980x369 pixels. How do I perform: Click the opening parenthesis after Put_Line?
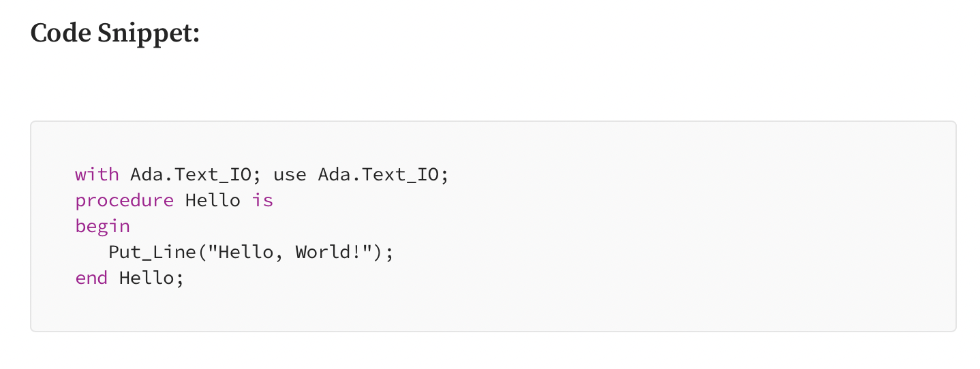tap(202, 253)
